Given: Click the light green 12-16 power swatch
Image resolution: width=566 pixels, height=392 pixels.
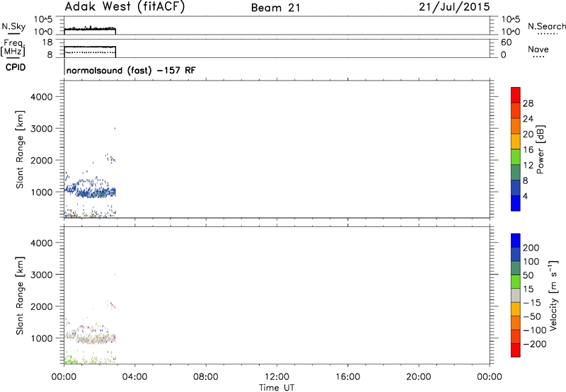Looking at the screenshot, I should (516, 156).
